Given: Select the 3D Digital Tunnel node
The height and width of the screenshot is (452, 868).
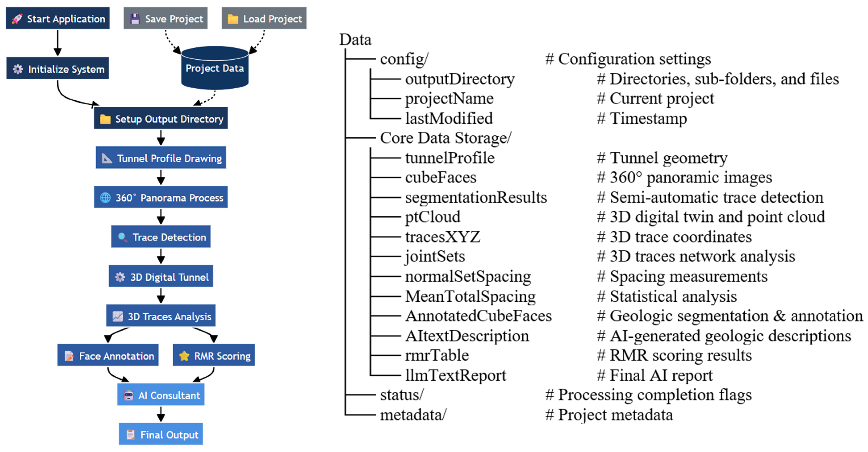Looking at the screenshot, I should point(161,276).
